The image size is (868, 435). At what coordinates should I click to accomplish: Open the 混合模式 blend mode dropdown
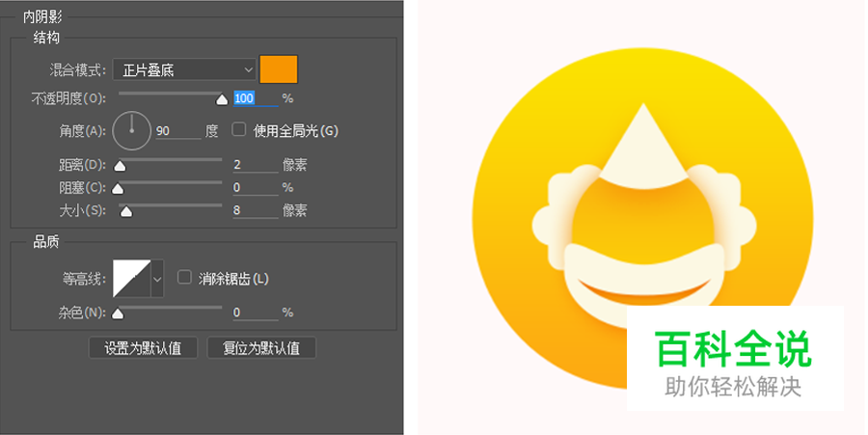[184, 70]
